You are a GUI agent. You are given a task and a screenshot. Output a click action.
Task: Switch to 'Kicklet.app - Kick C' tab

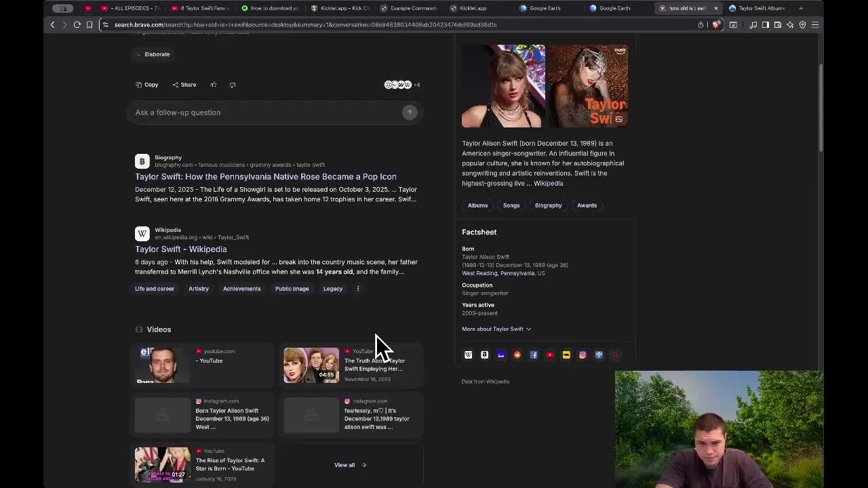[x=340, y=8]
